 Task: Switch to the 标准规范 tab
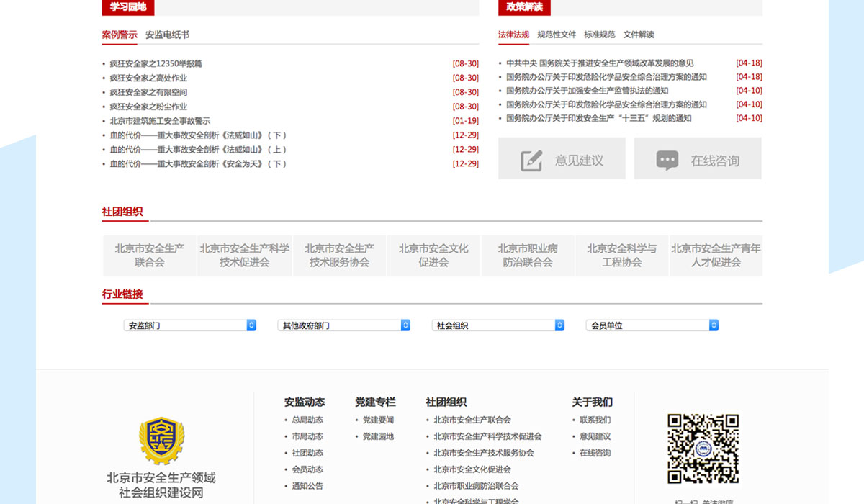click(x=600, y=35)
